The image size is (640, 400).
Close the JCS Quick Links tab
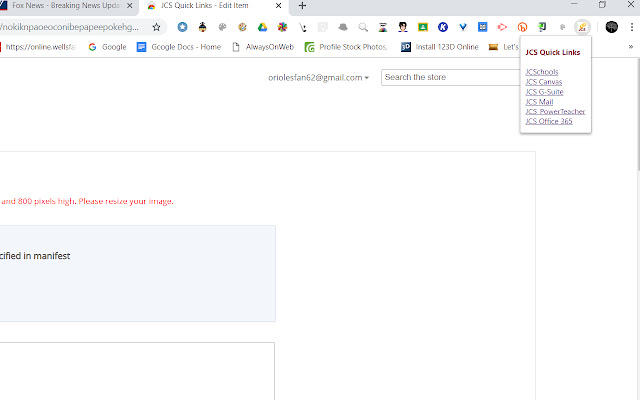pos(278,6)
